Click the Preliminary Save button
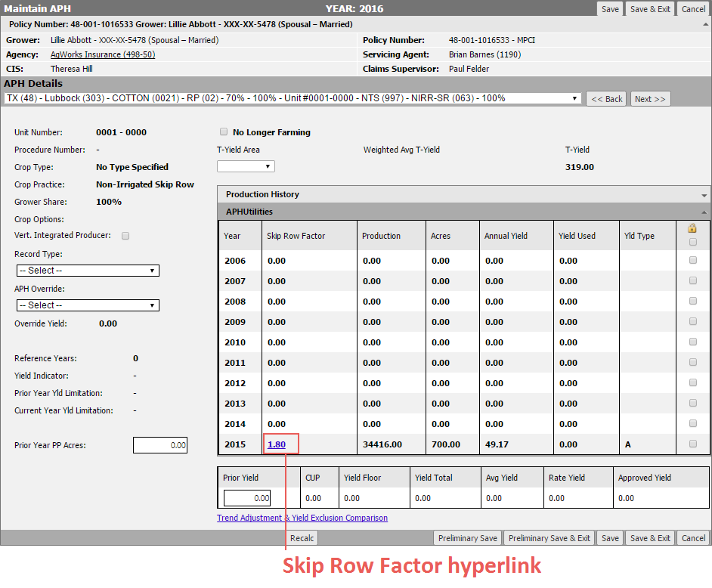Screen dimensions: 712x588 467,537
